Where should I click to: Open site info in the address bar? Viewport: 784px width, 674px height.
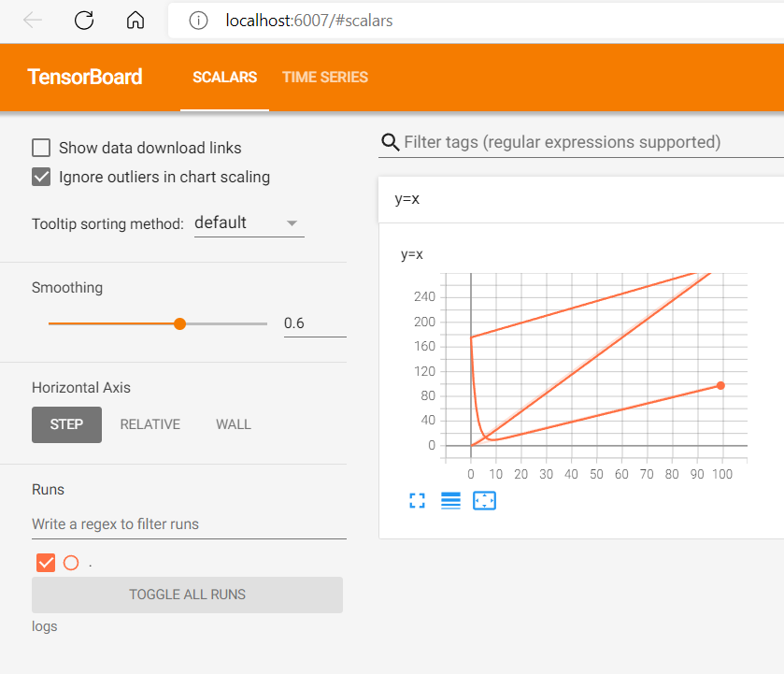(x=197, y=20)
